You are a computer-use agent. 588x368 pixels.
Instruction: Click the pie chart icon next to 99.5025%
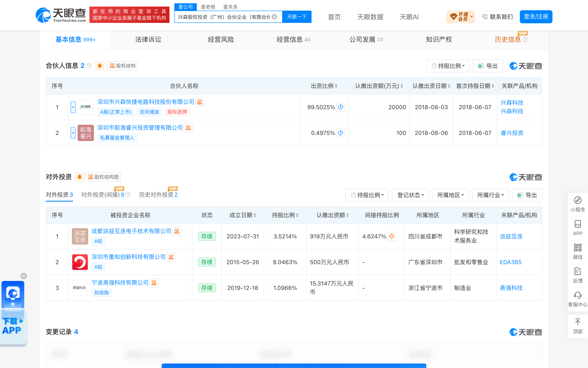[341, 107]
